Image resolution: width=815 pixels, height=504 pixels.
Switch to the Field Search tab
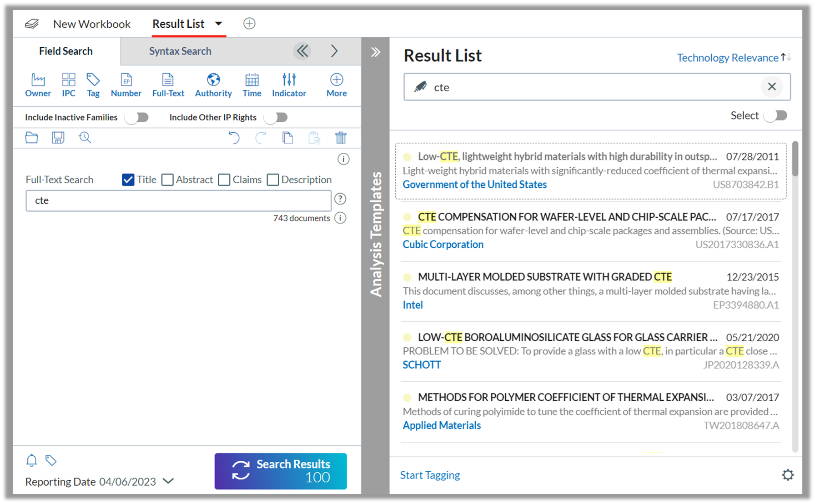click(66, 51)
